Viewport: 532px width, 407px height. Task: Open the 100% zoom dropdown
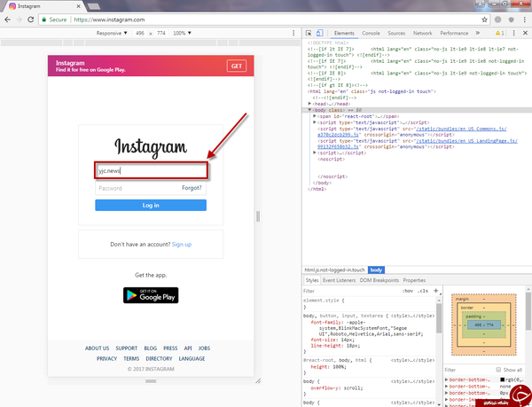[x=182, y=33]
